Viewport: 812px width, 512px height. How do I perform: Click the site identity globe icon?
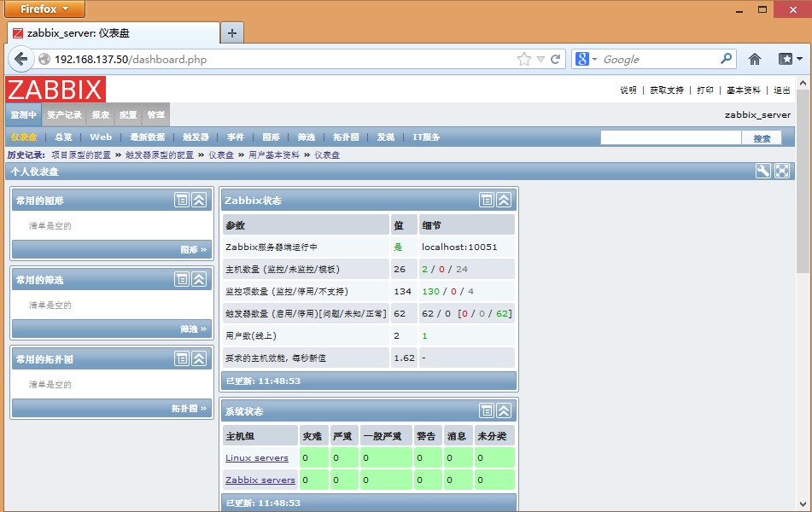tap(45, 59)
